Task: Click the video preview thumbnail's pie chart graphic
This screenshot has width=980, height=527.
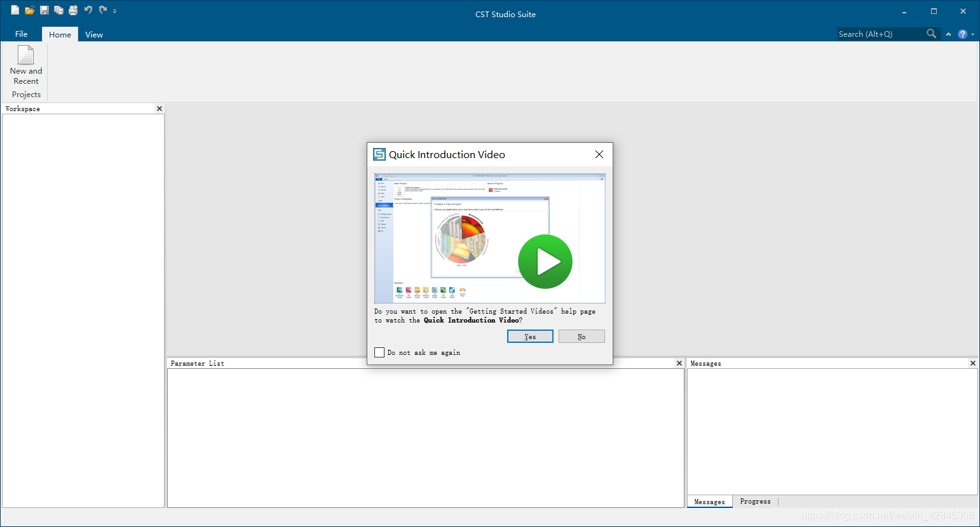Action: point(461,239)
